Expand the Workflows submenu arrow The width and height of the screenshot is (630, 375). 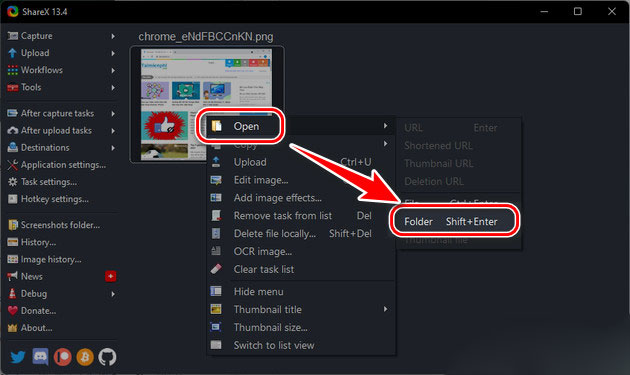pyautogui.click(x=113, y=70)
